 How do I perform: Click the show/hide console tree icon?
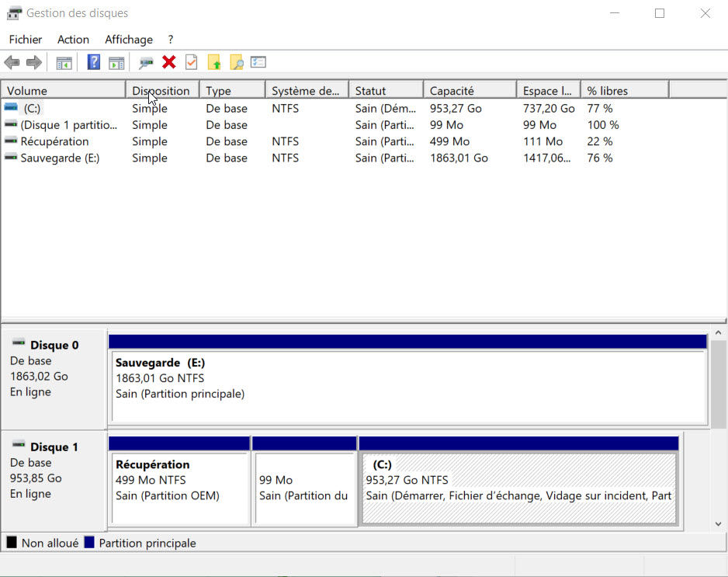point(64,63)
